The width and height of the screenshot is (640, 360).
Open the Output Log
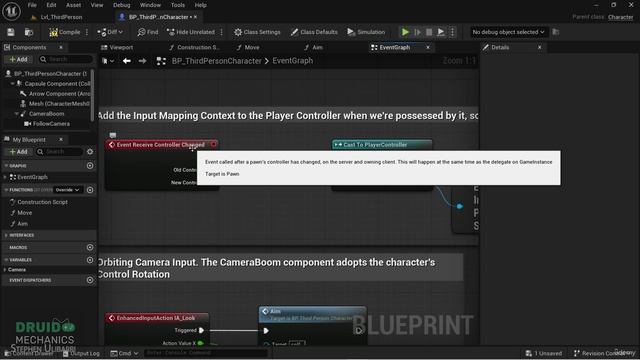click(x=82, y=353)
